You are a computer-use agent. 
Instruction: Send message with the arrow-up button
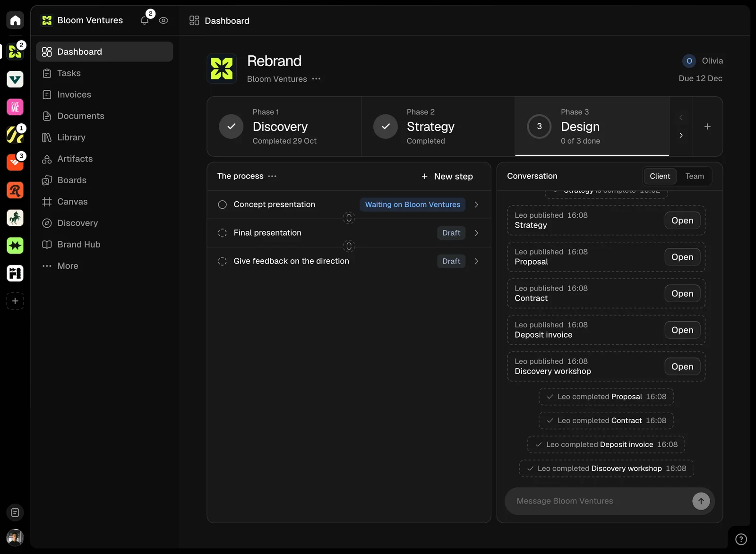pos(701,501)
